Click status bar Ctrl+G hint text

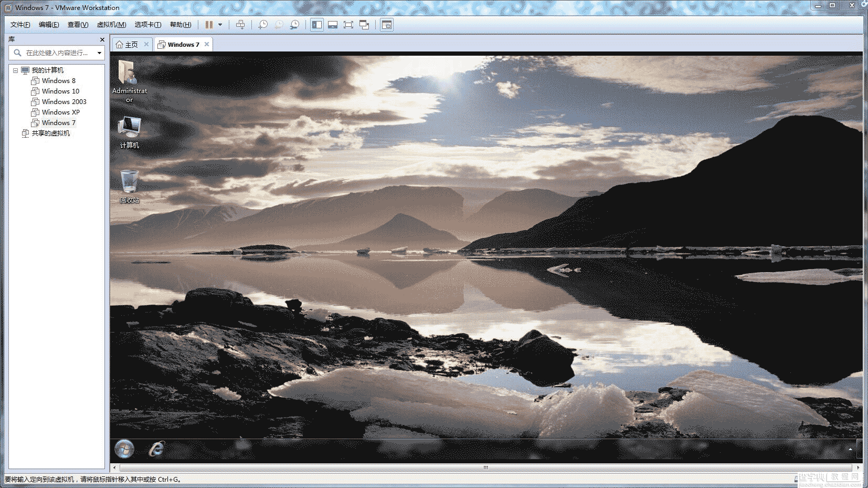click(x=93, y=480)
